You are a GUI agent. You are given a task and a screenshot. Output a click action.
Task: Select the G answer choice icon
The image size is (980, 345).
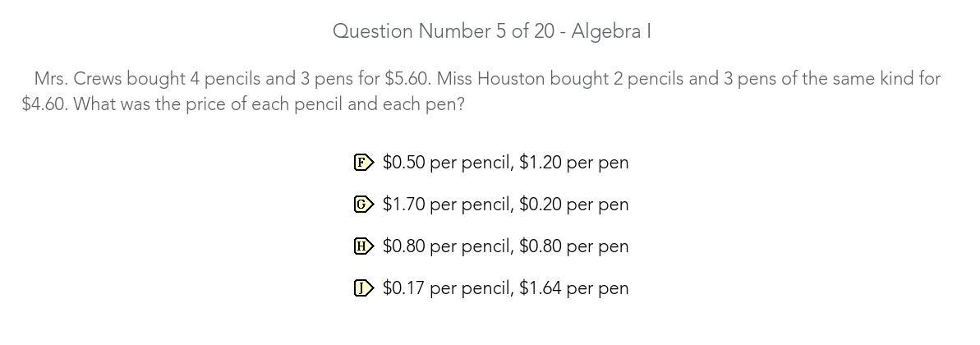pos(364,205)
